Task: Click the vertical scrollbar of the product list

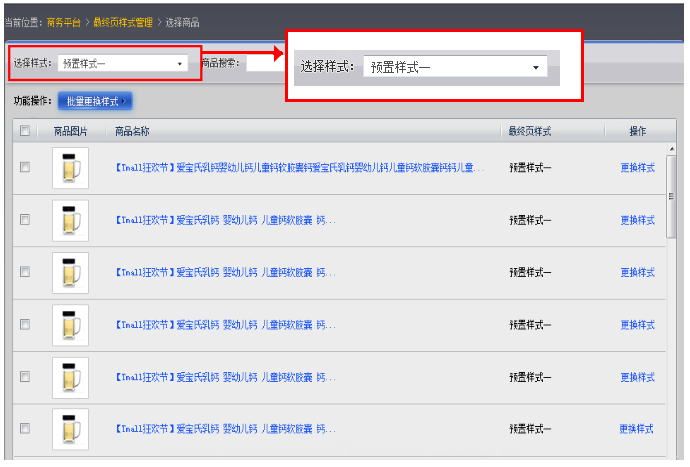Action: pos(672,200)
